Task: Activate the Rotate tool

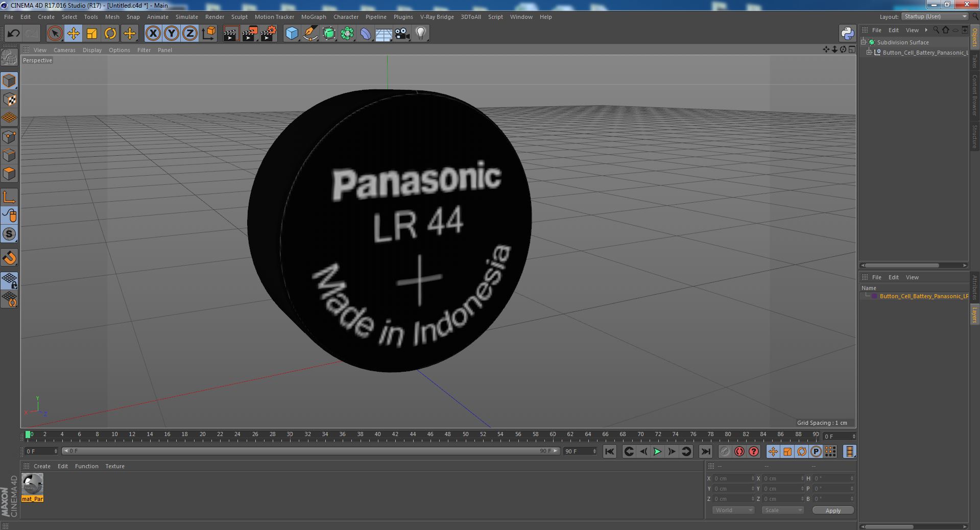Action: pos(110,34)
